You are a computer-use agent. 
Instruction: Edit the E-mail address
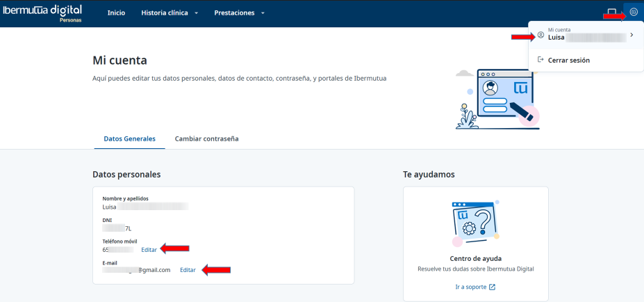tap(188, 270)
